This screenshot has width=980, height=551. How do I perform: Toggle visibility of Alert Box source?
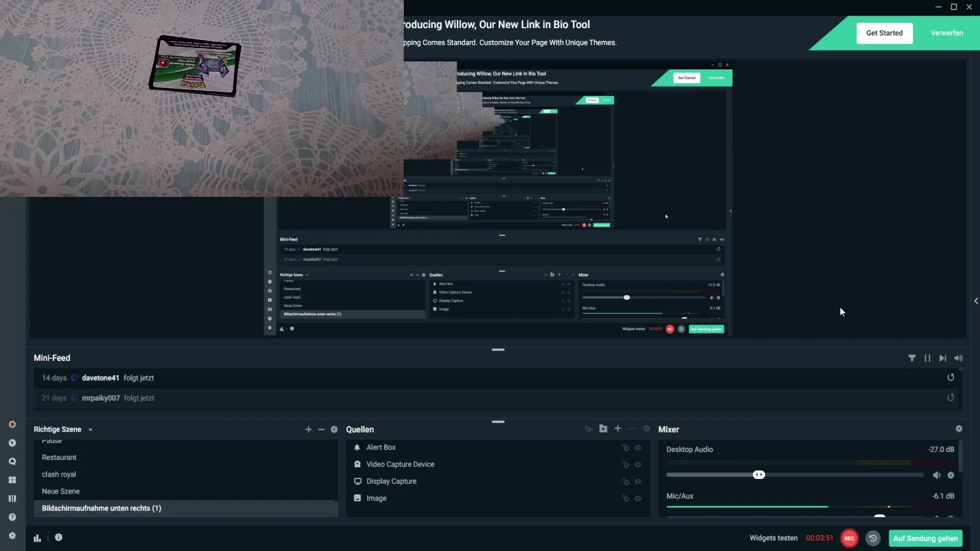point(638,447)
